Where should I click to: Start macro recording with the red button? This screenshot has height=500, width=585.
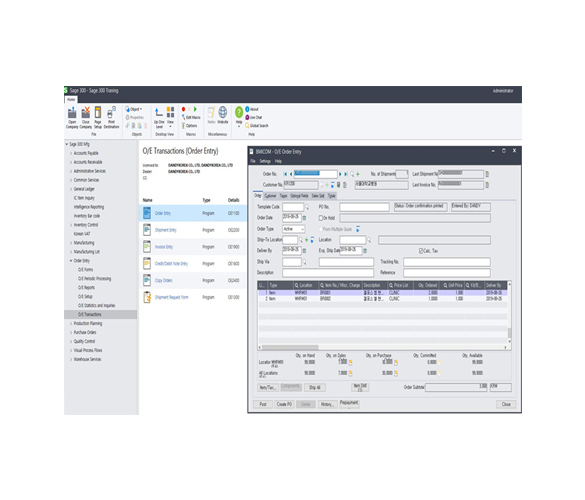183,109
